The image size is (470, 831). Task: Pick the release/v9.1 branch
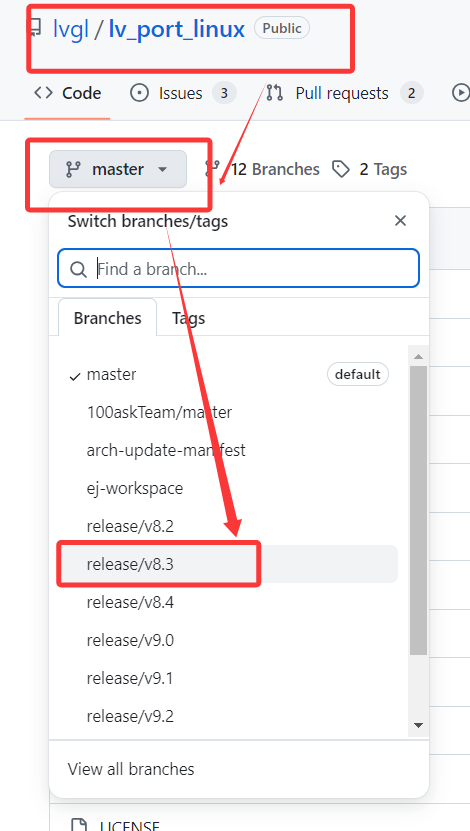point(228,678)
